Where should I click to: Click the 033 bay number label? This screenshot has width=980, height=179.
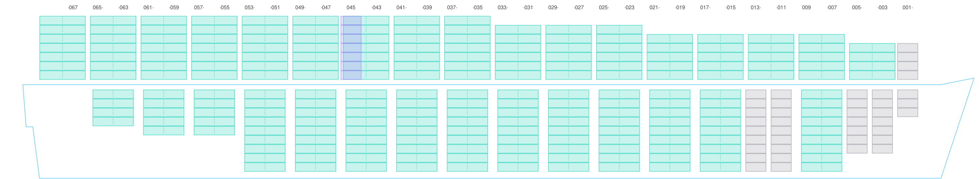tap(502, 8)
